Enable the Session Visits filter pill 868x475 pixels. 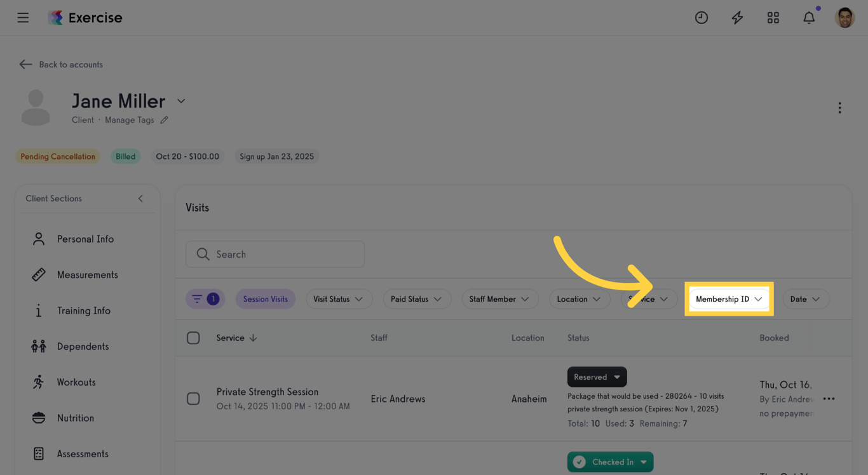click(x=266, y=298)
